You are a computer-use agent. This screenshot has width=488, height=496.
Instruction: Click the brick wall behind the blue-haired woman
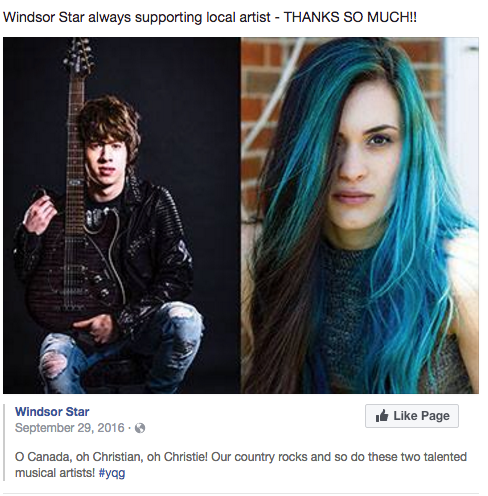pyautogui.click(x=260, y=100)
